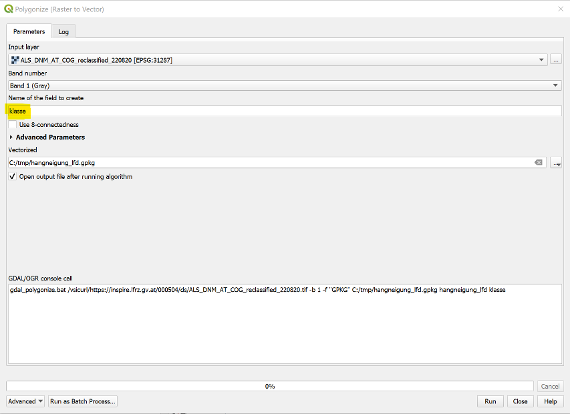Open the Advanced dropdown button

coord(25,401)
